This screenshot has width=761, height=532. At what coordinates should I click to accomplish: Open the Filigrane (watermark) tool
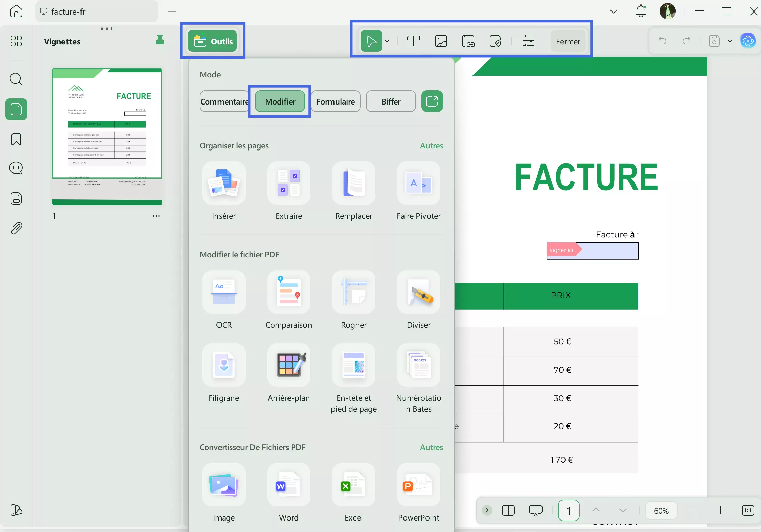224,369
